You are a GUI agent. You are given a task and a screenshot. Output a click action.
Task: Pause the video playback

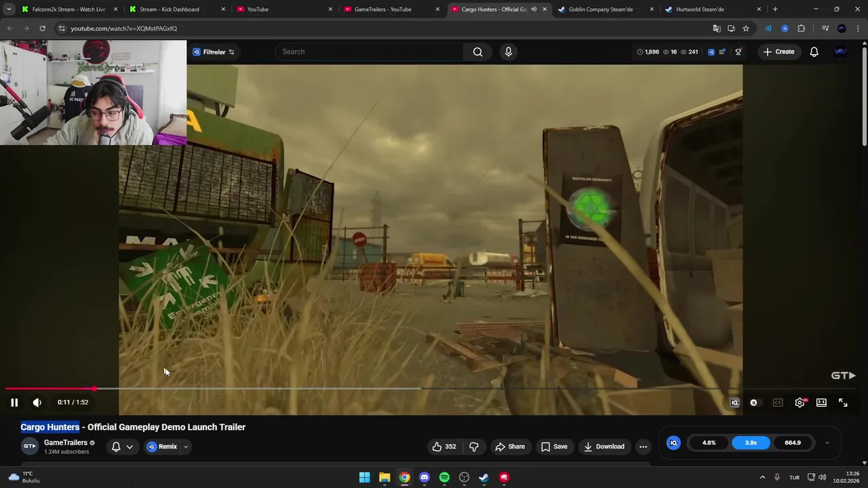pos(14,403)
